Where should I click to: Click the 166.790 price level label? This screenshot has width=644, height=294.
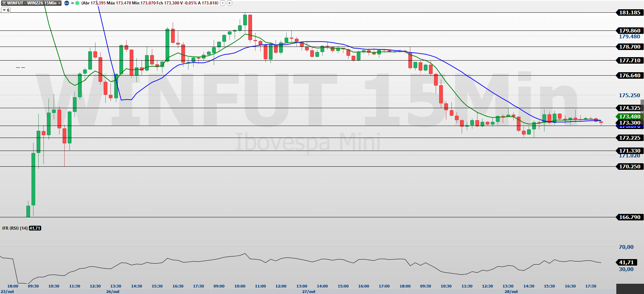pos(630,217)
